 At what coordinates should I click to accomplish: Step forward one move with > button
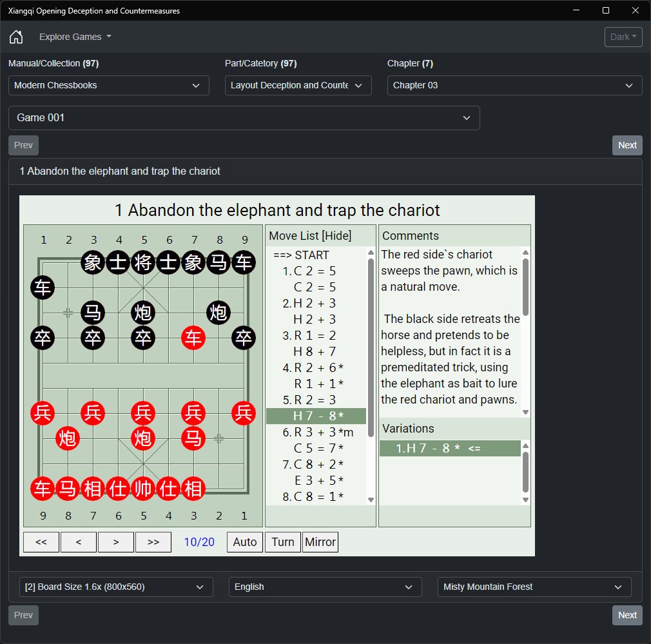pyautogui.click(x=116, y=542)
